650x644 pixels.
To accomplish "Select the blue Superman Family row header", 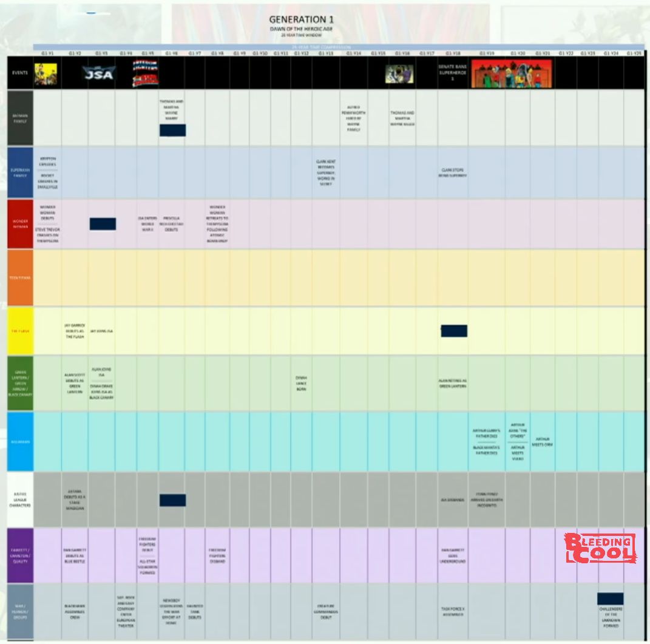I will 19,172.
